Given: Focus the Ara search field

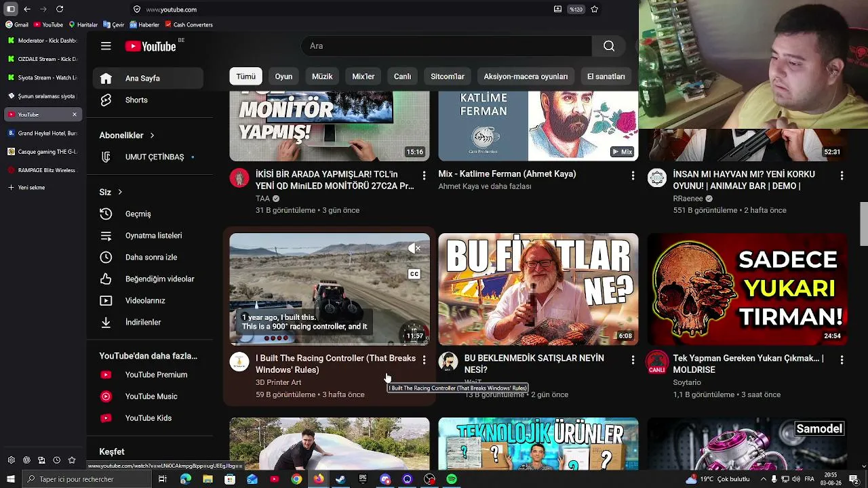Looking at the screenshot, I should [446, 46].
